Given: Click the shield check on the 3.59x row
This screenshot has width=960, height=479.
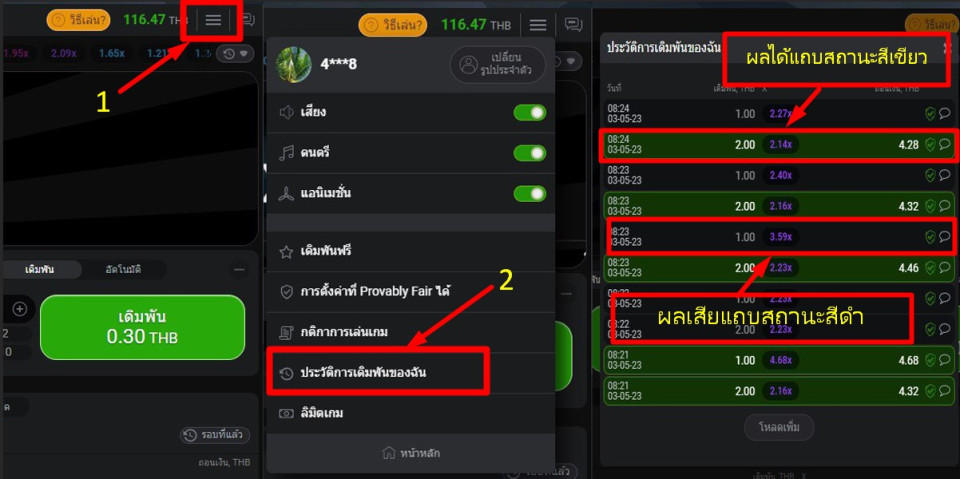Looking at the screenshot, I should pos(931,236).
